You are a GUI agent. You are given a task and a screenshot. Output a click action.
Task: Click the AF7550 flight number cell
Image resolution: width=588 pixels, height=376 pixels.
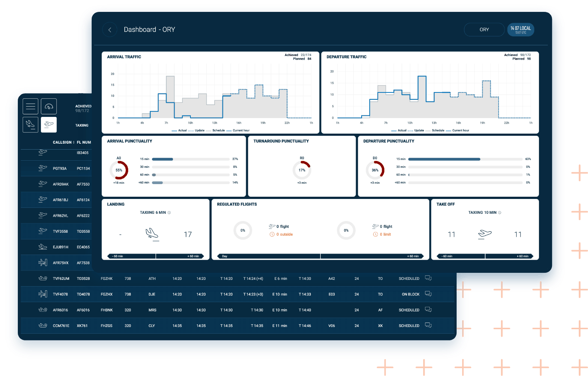tap(83, 184)
